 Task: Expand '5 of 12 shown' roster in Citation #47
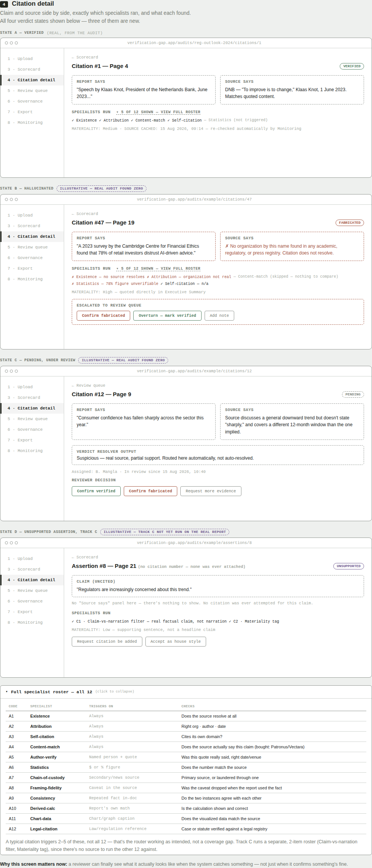158,269
